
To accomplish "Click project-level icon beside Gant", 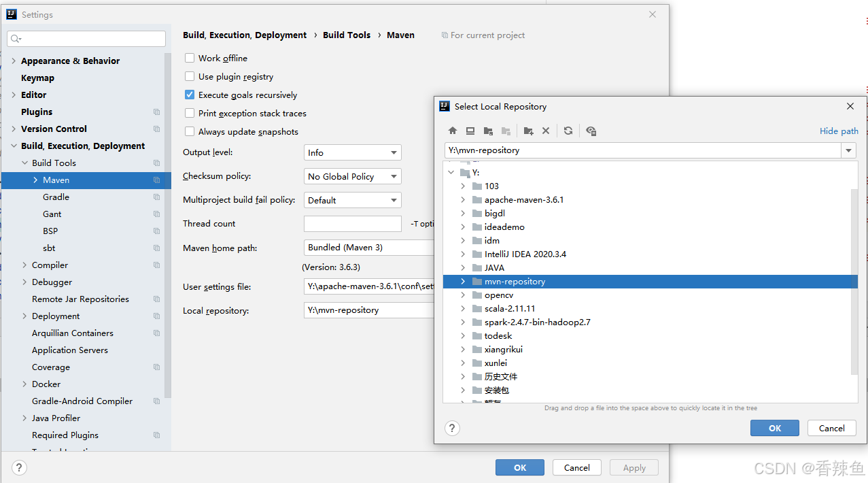I will coord(156,214).
